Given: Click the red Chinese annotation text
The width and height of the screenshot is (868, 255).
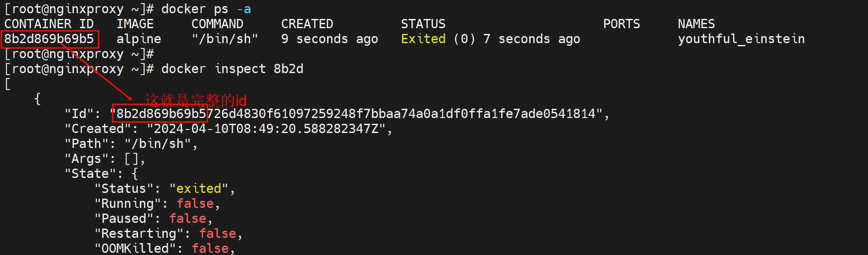Looking at the screenshot, I should 196,100.
